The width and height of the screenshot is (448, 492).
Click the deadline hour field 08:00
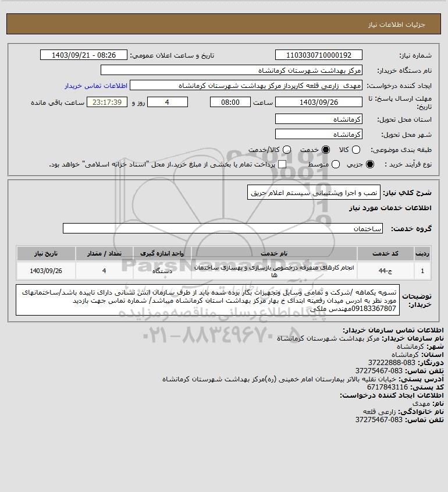230,102
